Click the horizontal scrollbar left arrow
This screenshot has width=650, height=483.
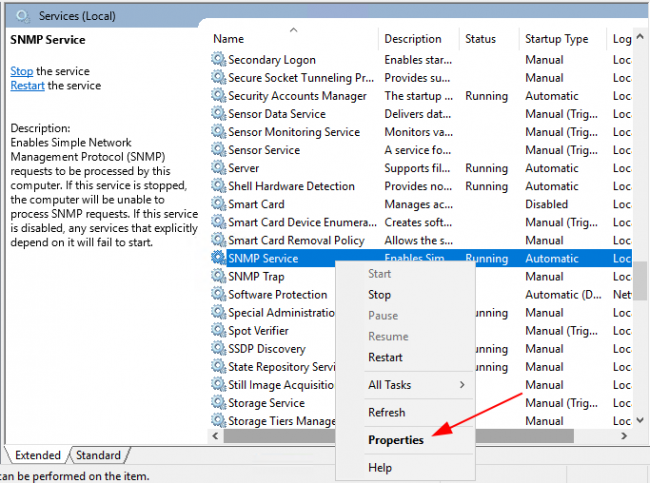tap(216, 437)
